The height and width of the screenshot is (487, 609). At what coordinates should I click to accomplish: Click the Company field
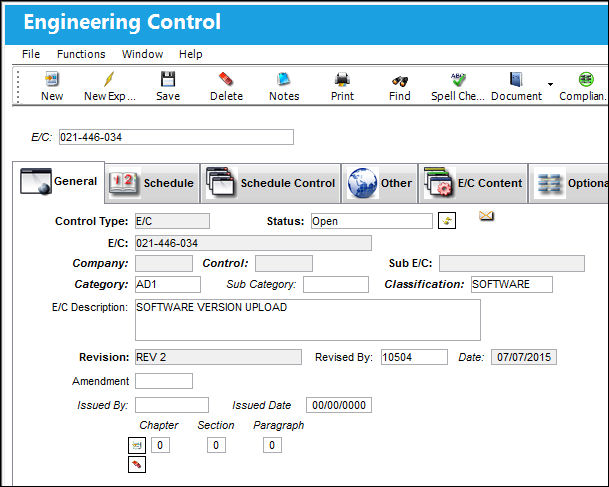164,263
